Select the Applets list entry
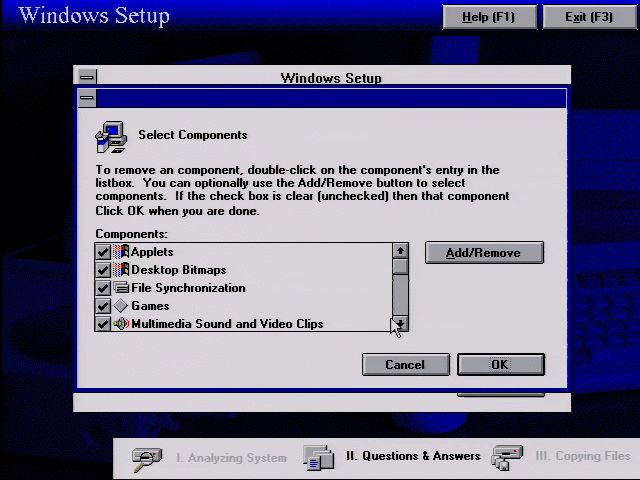This screenshot has width=640, height=480. click(x=243, y=252)
